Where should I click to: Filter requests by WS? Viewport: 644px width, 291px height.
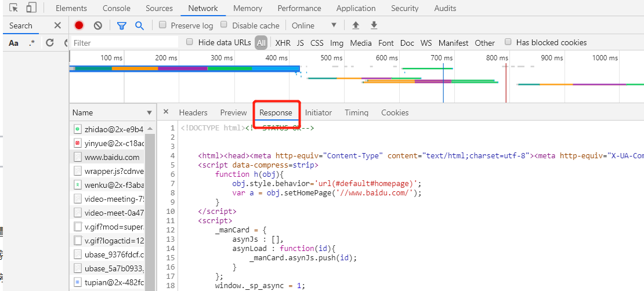426,43
